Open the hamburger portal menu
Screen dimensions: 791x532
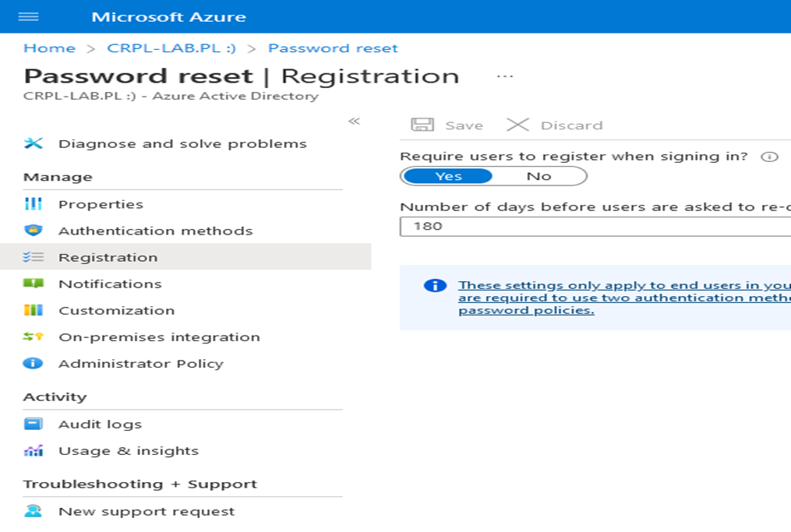pyautogui.click(x=28, y=16)
